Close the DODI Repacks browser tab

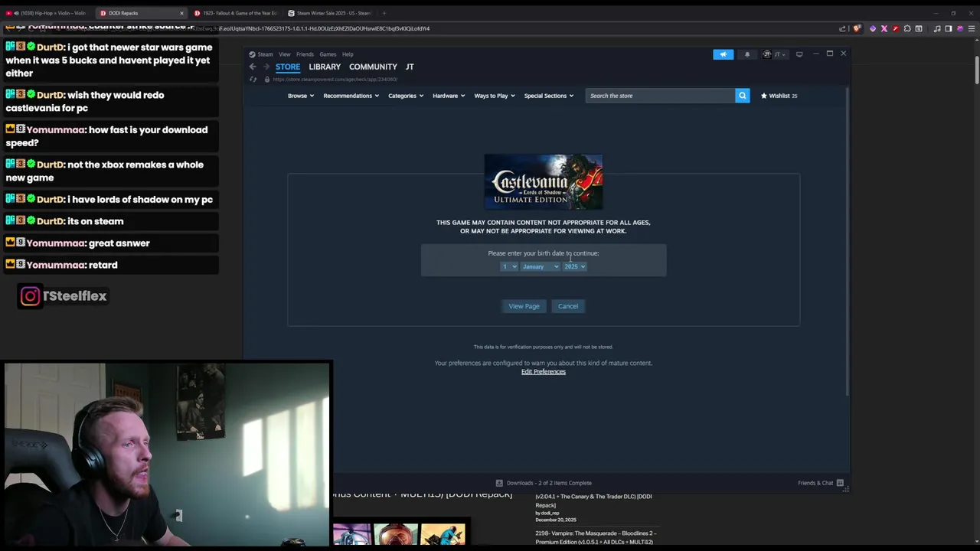point(181,13)
